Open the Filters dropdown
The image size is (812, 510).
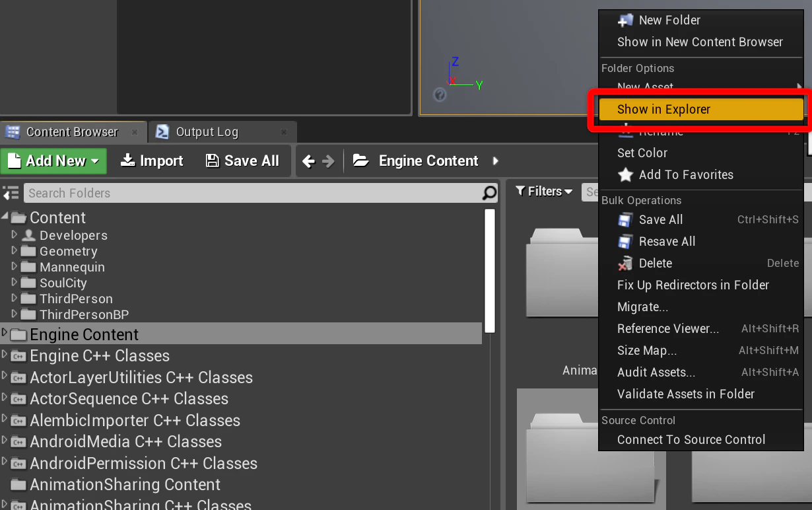[x=544, y=192]
